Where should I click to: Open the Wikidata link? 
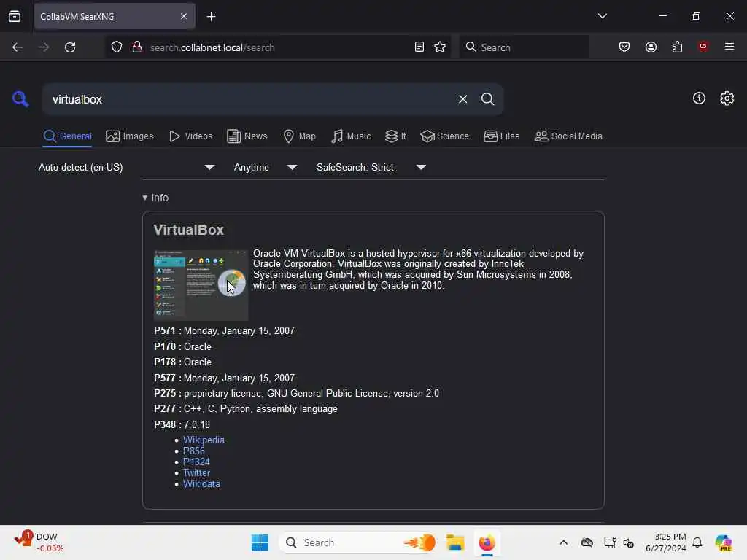click(201, 484)
